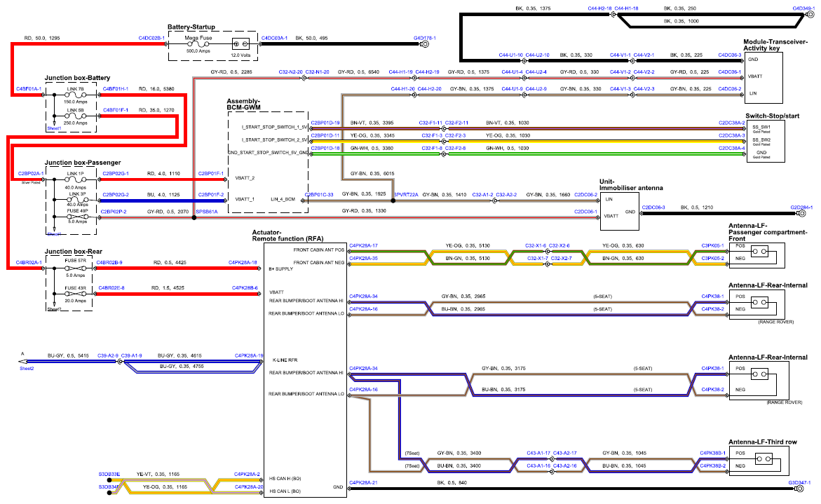Select wire label BU, 4.0, 1125
This screenshot has height=504, width=821.
click(163, 195)
